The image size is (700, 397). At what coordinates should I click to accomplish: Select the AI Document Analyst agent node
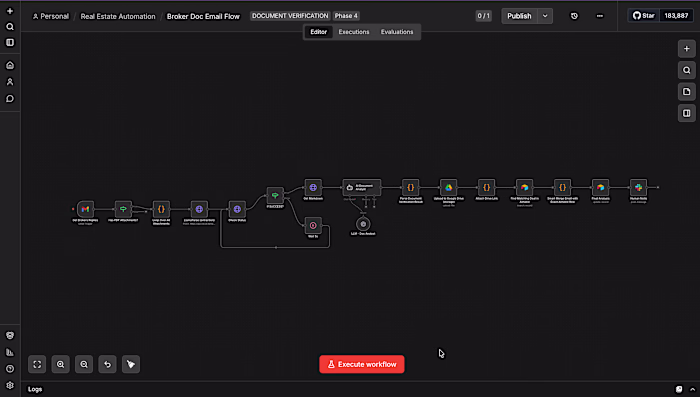point(362,188)
